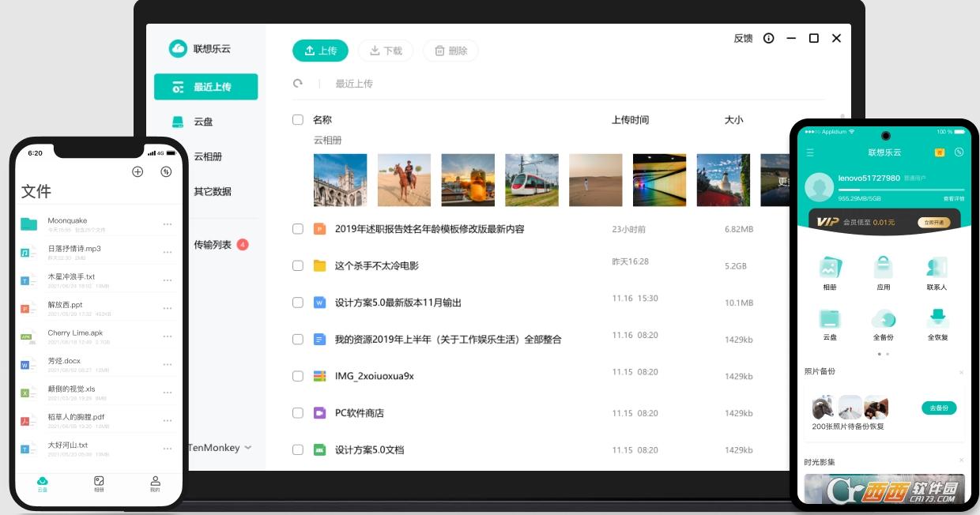The height and width of the screenshot is (515, 980).
Task: Click the 上传 upload button in laptop window
Action: click(x=320, y=51)
